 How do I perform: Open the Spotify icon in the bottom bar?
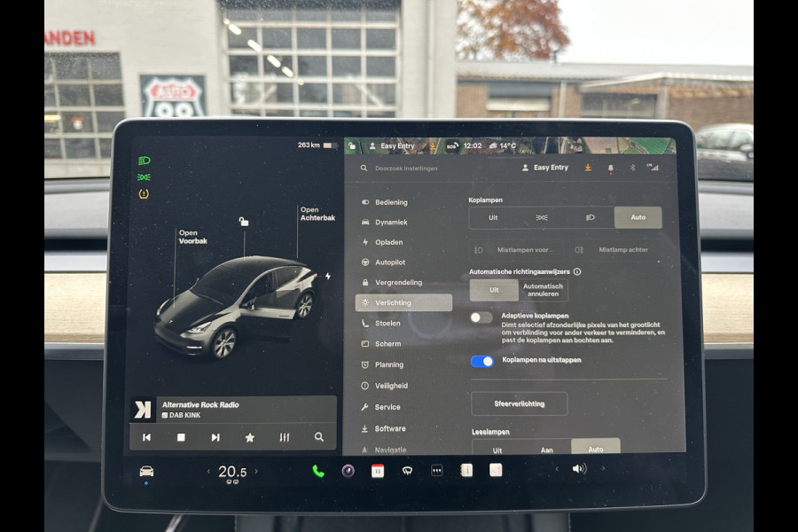(347, 471)
